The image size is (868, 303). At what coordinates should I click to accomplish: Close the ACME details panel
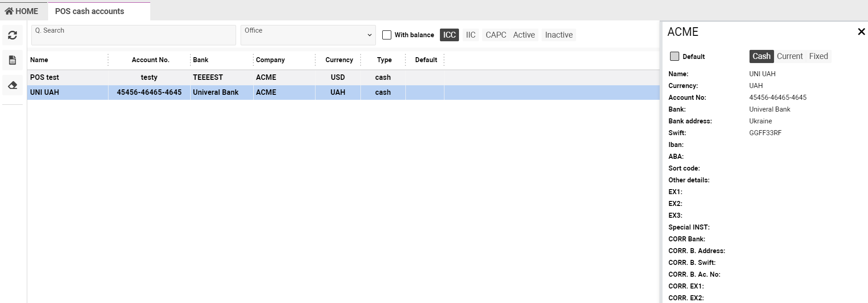coord(861,32)
